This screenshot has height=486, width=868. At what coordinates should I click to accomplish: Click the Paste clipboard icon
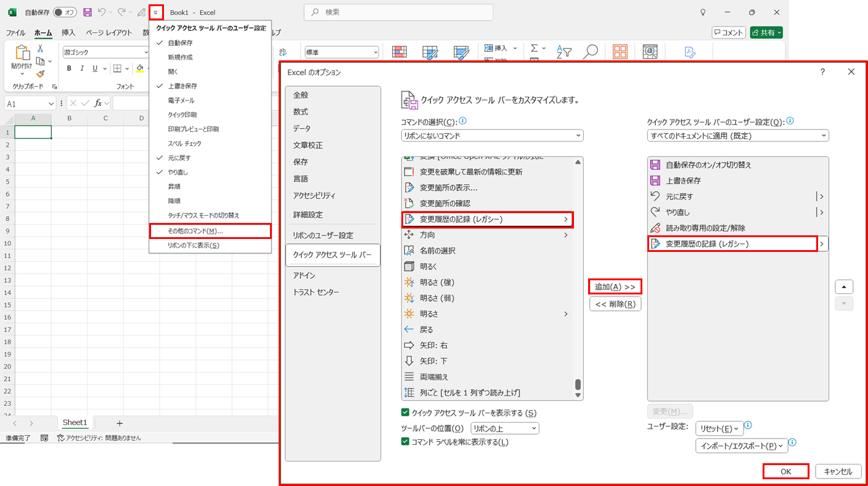click(22, 53)
